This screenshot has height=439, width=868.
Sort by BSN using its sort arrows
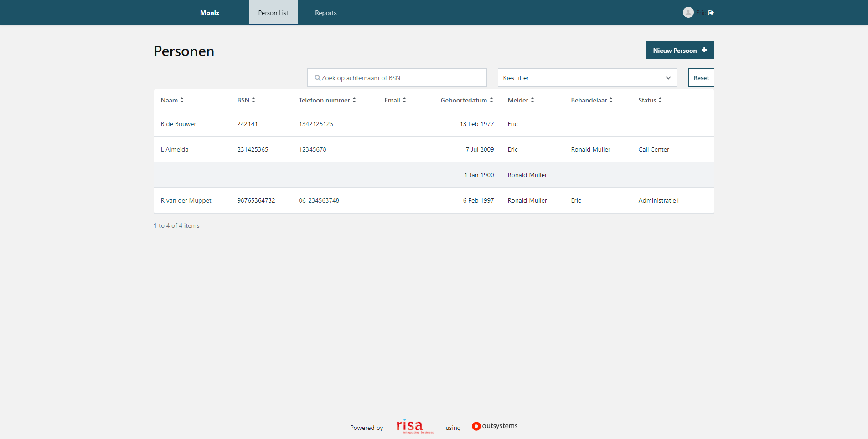pos(253,100)
